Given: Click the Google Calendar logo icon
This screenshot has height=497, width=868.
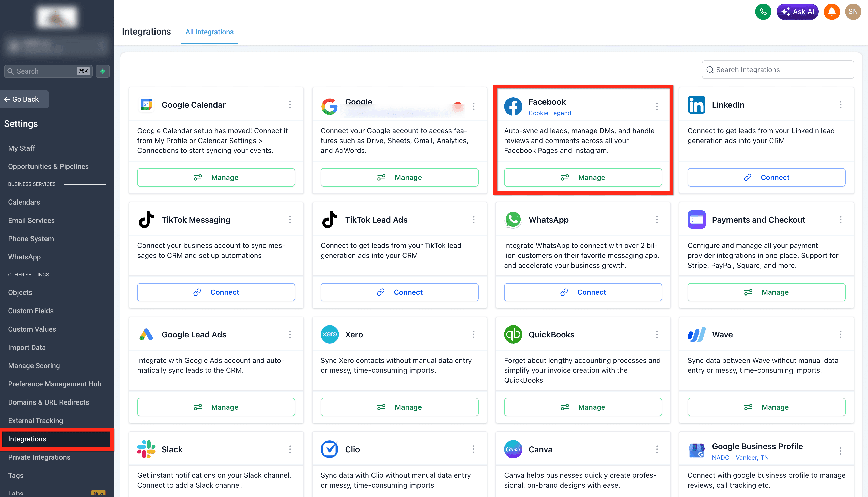Looking at the screenshot, I should (146, 104).
